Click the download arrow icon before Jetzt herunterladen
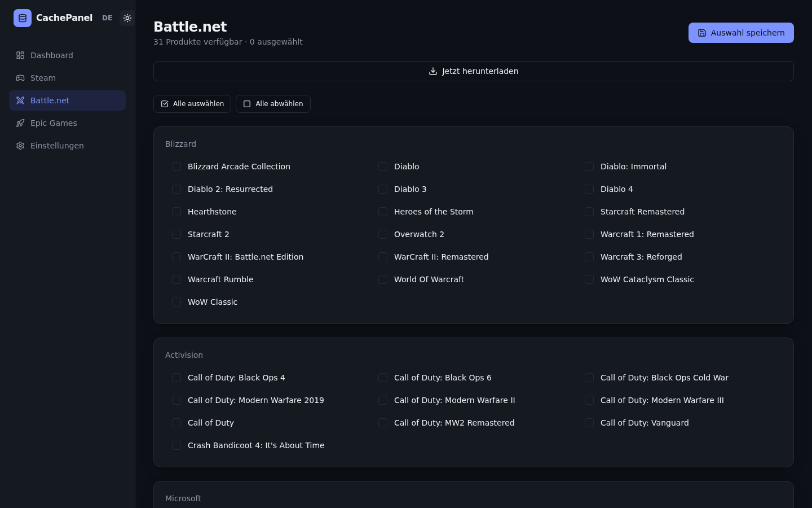Image resolution: width=812 pixels, height=508 pixels. click(433, 71)
